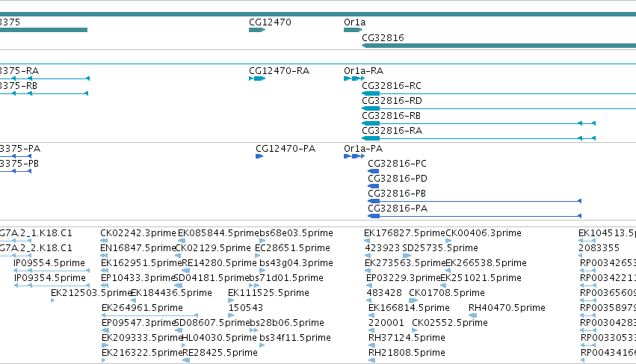Select the CG32816-RB transcript line
Image resolution: width=636 pixels, height=364 pixels.
coord(478,123)
